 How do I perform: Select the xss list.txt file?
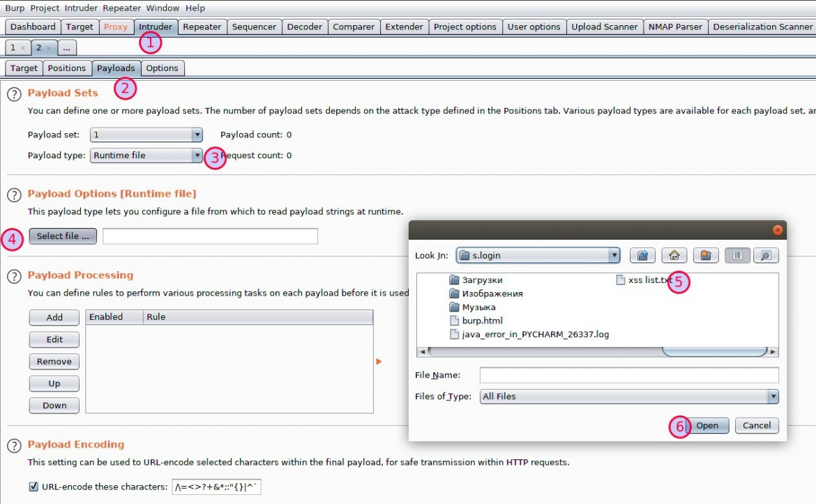644,280
